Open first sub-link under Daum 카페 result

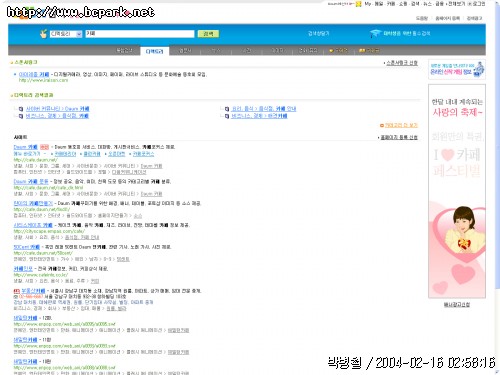coord(65,154)
